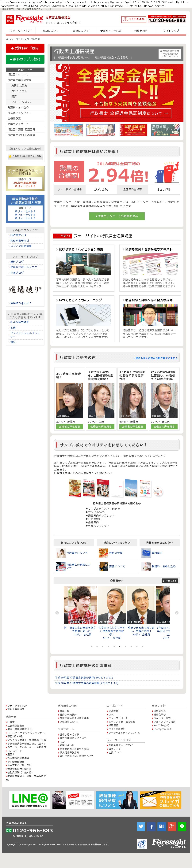Open 受講生アンケート sidebar link

(x=25, y=124)
